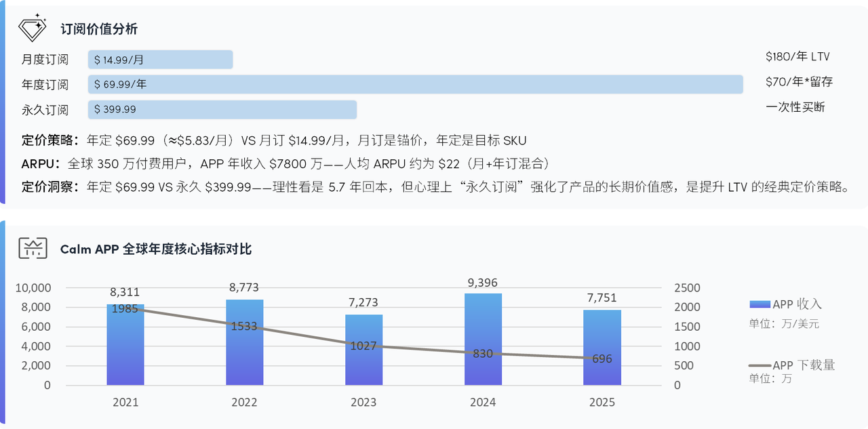Click the chart icon beside Calm APP title
Image resolution: width=868 pixels, height=429 pixels.
(x=33, y=249)
